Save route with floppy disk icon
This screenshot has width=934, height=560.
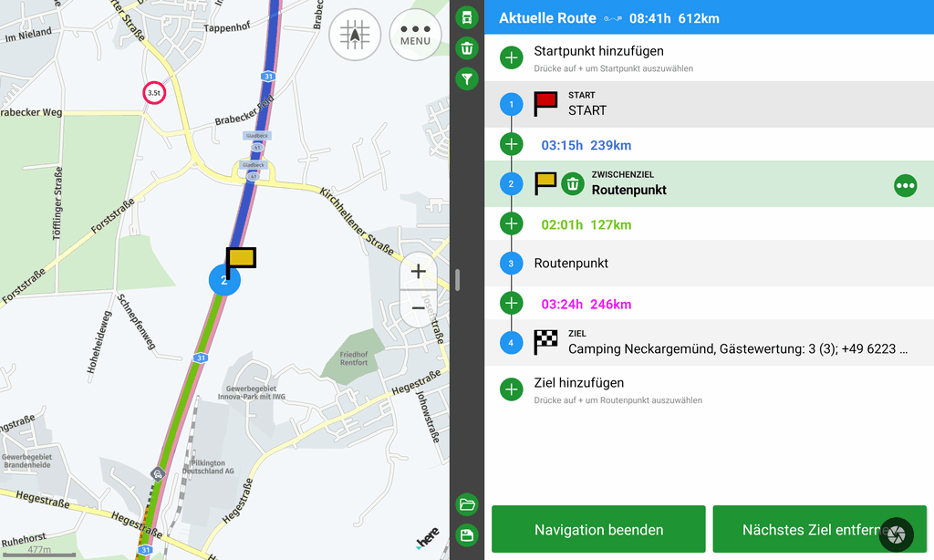click(467, 535)
